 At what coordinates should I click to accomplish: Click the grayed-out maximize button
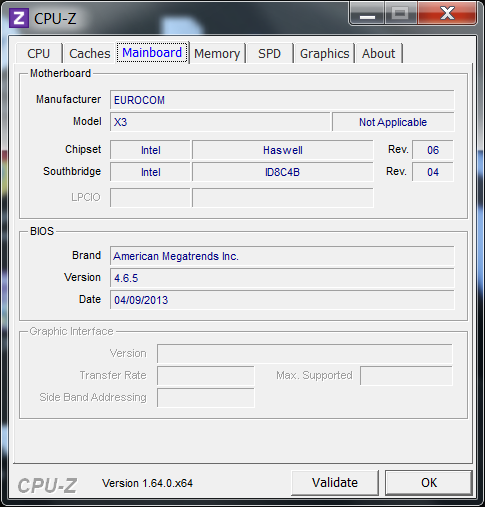tap(401, 14)
